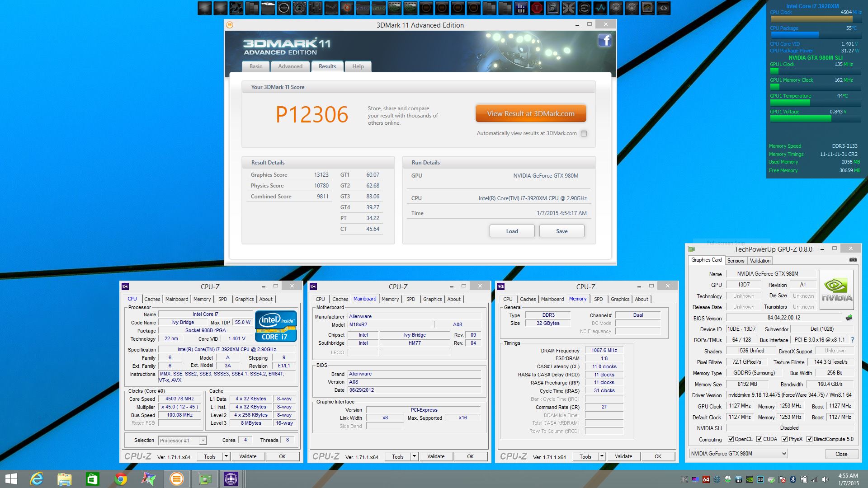Click the Graphics Score value 13123
This screenshot has height=488, width=868.
click(321, 175)
